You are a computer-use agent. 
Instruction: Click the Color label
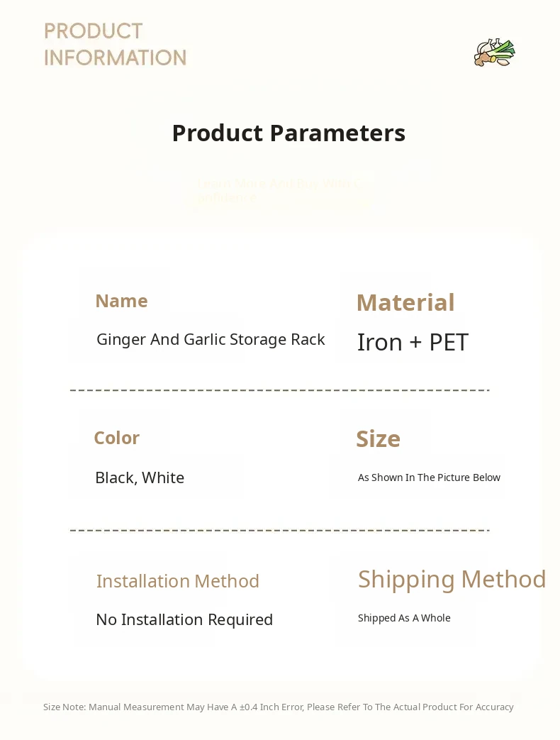pos(116,438)
